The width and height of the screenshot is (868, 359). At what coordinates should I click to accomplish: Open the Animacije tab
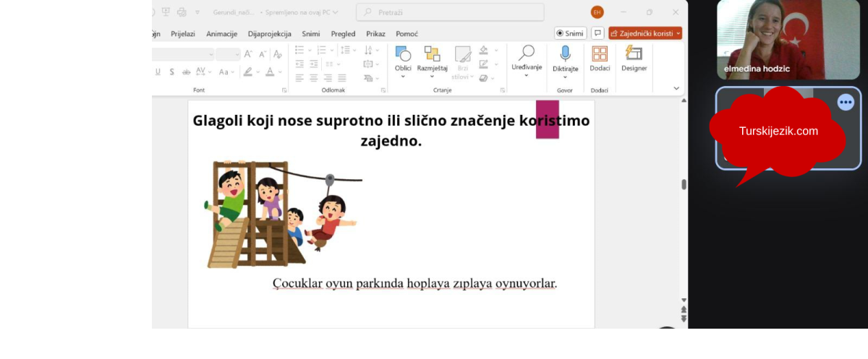pyautogui.click(x=221, y=34)
